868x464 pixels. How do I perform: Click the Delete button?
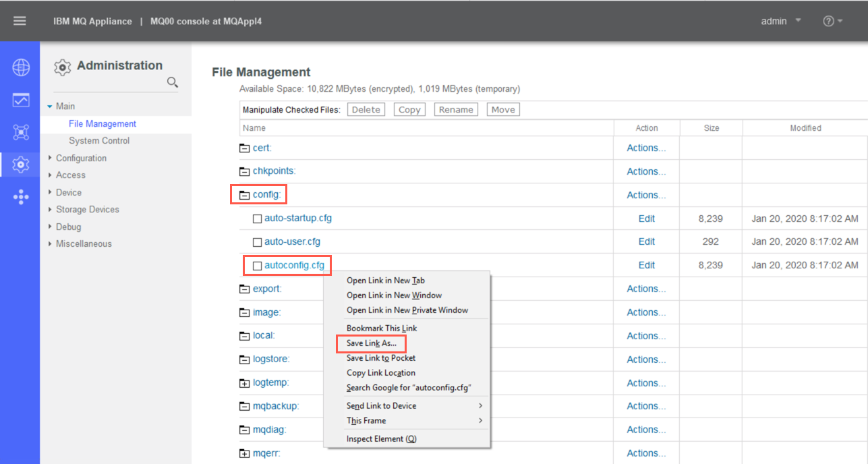(x=366, y=110)
